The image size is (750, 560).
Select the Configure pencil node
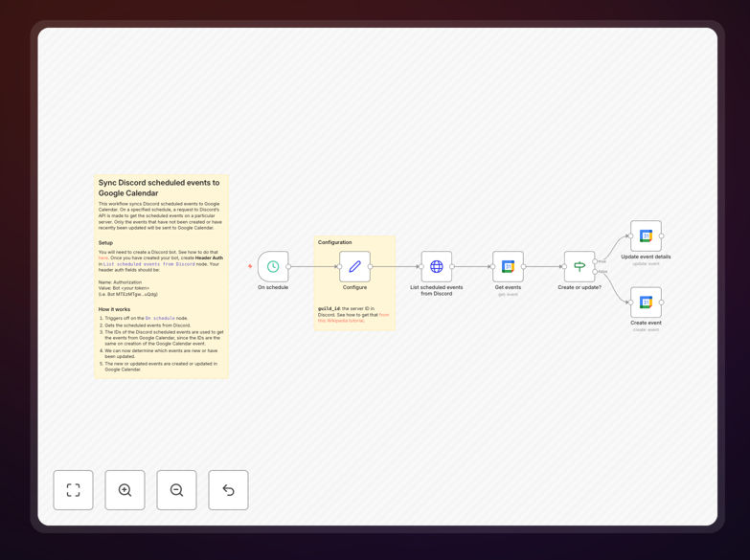pos(355,266)
